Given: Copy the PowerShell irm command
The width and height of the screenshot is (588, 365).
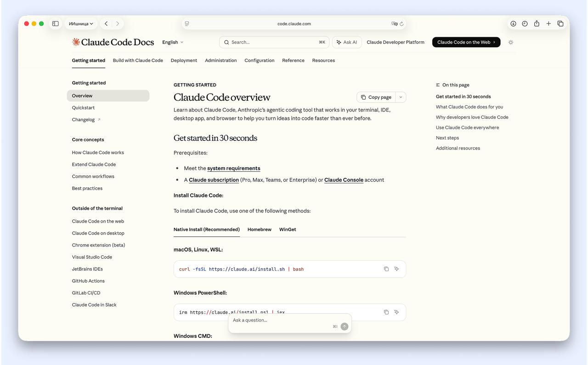Looking at the screenshot, I should pos(386,312).
